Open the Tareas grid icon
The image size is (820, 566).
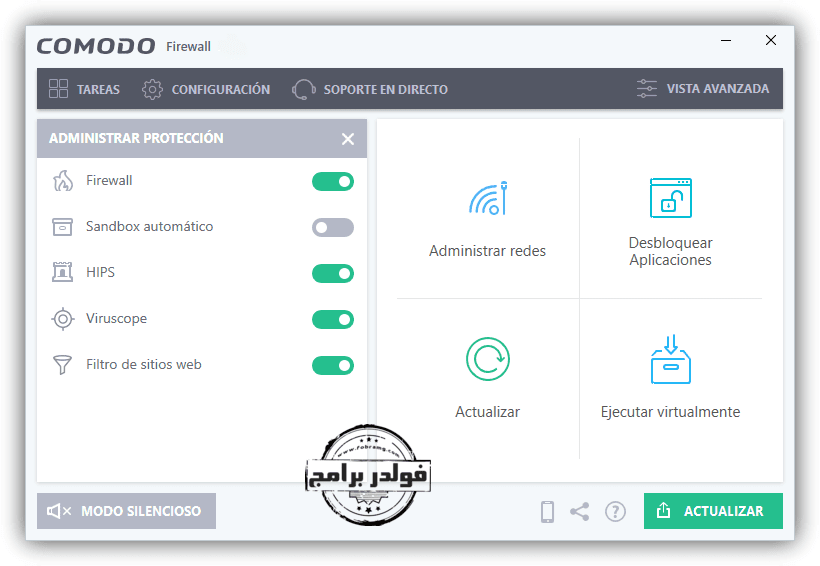[58, 88]
